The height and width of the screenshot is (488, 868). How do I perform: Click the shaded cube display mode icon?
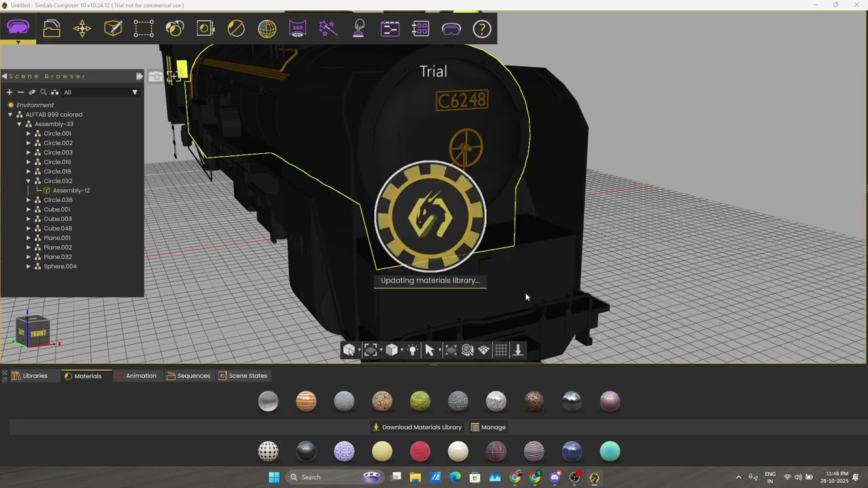[391, 350]
